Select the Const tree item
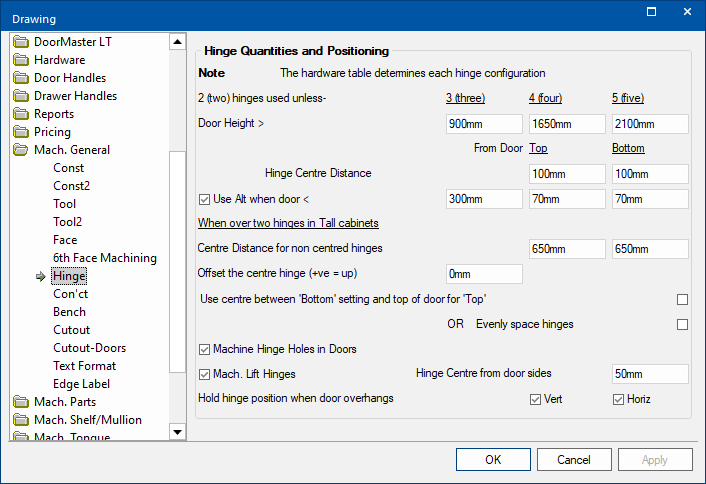The width and height of the screenshot is (706, 484). click(68, 168)
